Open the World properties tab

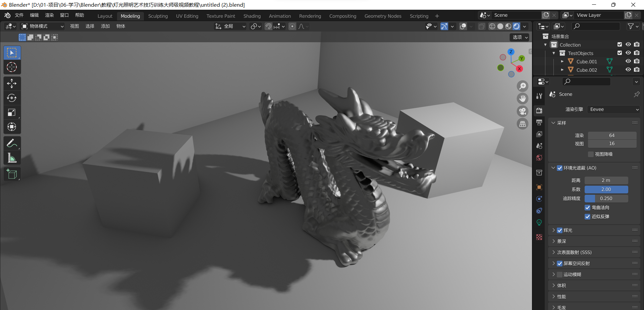click(539, 158)
